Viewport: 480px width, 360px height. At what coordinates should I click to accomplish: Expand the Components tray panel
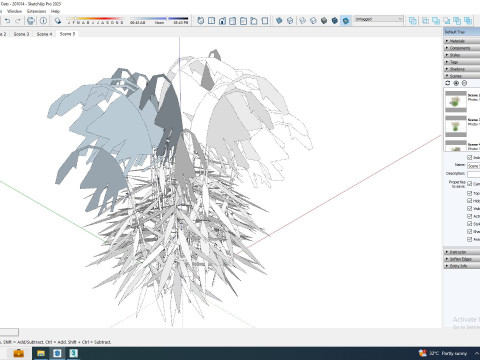[462, 48]
